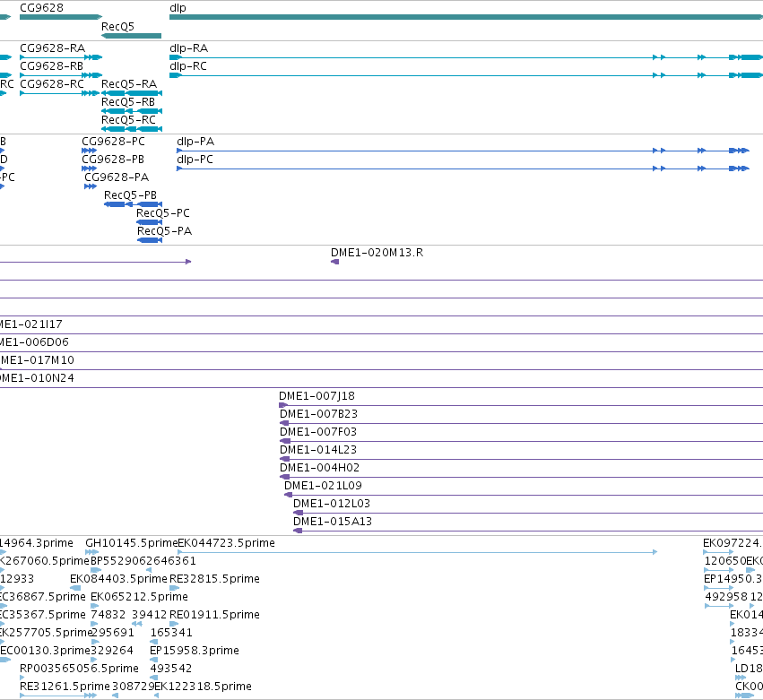Click the long dlp gene bar

[466, 17]
